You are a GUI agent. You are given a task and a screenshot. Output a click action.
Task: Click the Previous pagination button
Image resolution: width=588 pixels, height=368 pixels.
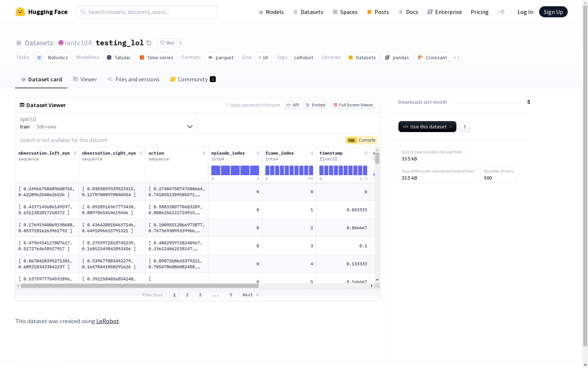[x=150, y=295]
